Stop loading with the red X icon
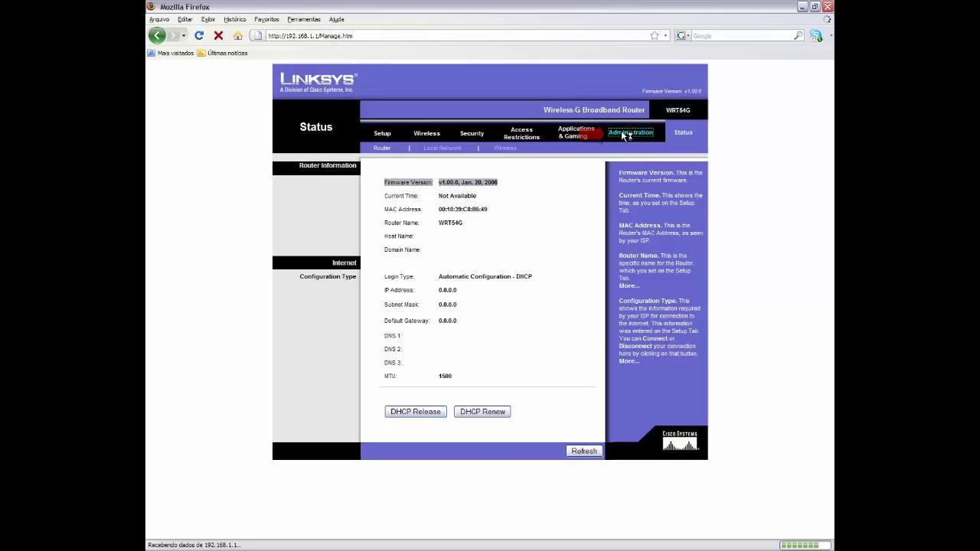This screenshot has height=551, width=980. click(218, 35)
